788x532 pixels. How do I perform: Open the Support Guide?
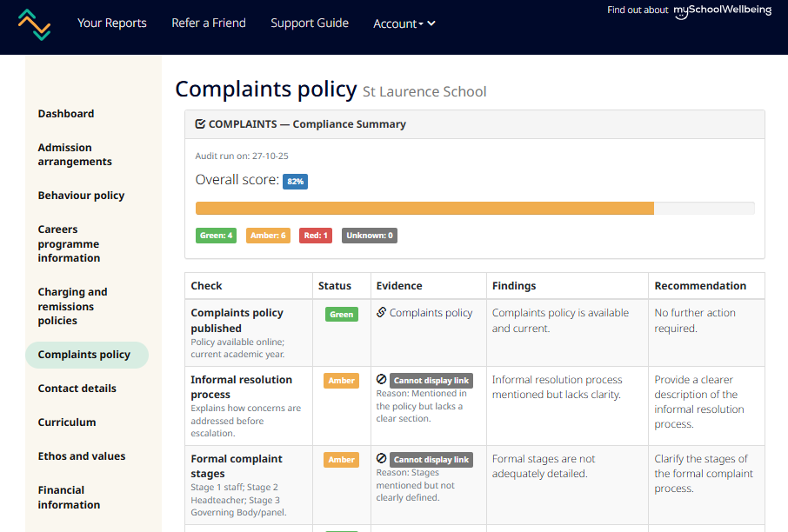(310, 23)
